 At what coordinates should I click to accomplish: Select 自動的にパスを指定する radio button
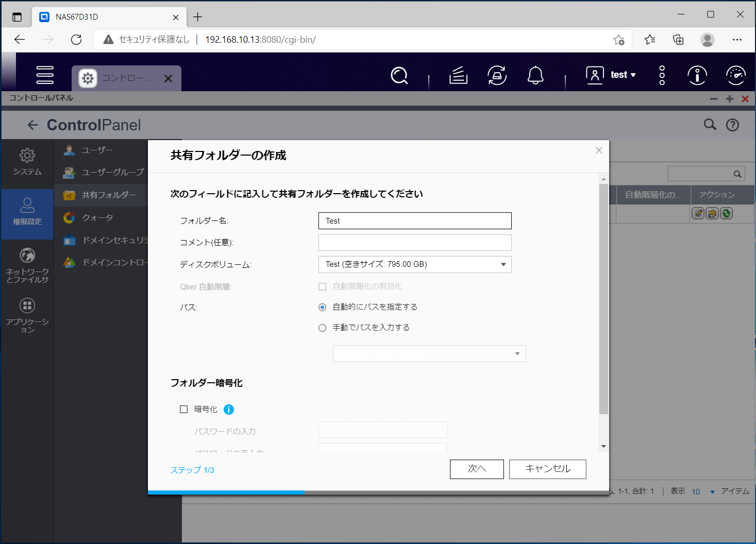coord(323,307)
